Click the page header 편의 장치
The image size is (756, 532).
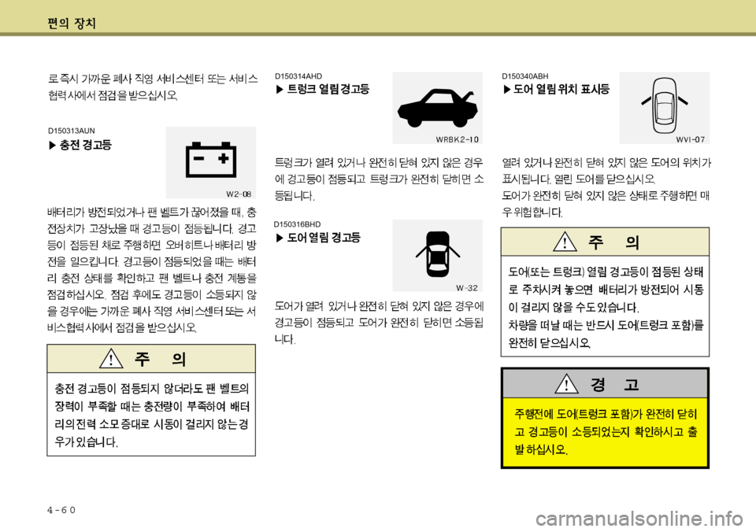pyautogui.click(x=72, y=23)
